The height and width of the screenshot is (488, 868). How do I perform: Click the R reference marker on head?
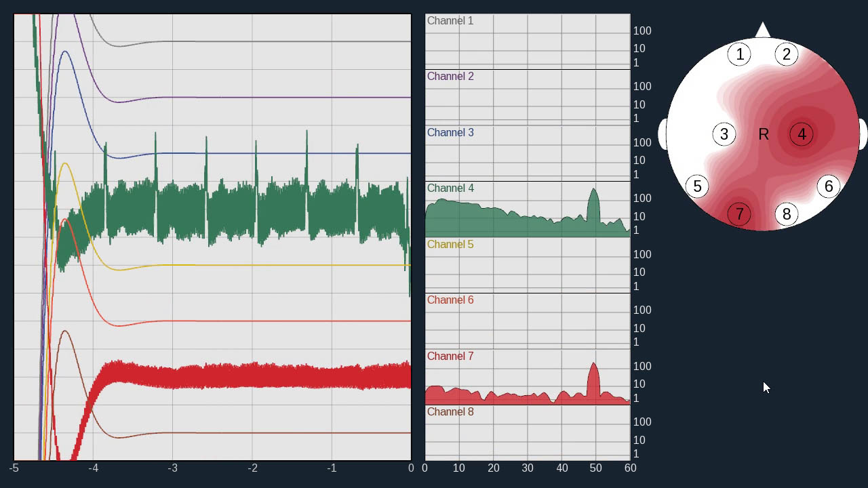(764, 135)
